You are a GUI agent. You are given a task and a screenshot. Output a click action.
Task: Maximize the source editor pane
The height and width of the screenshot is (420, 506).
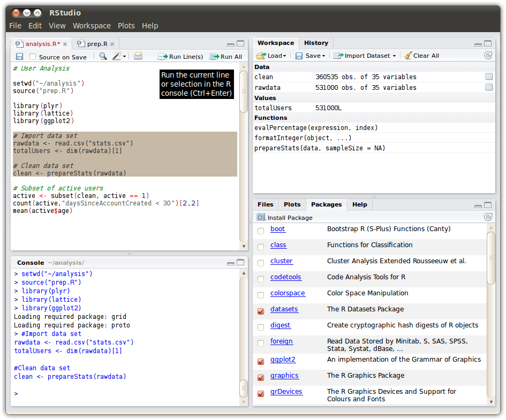(x=240, y=43)
